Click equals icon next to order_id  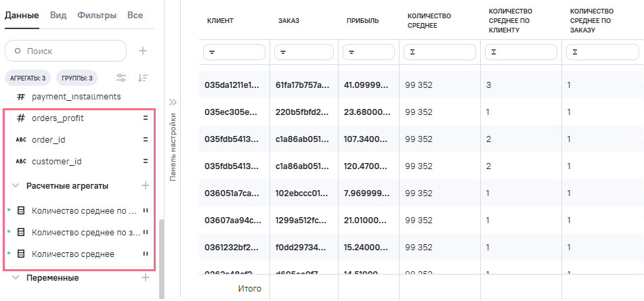click(x=145, y=140)
